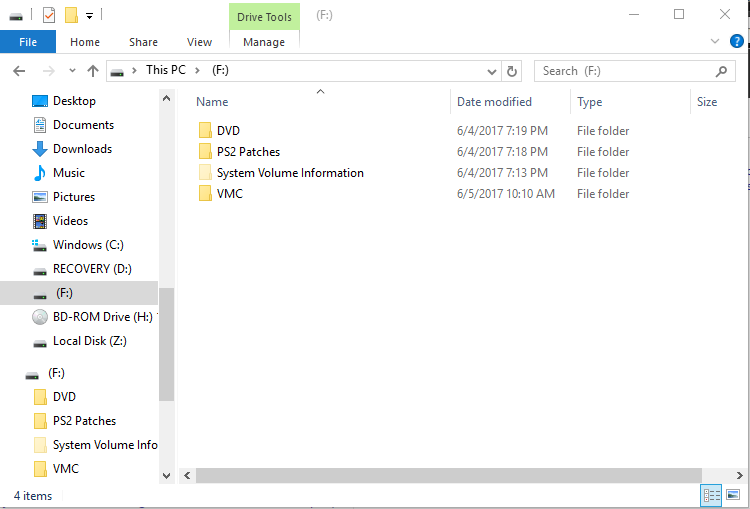Open the File menu tab

click(x=28, y=42)
